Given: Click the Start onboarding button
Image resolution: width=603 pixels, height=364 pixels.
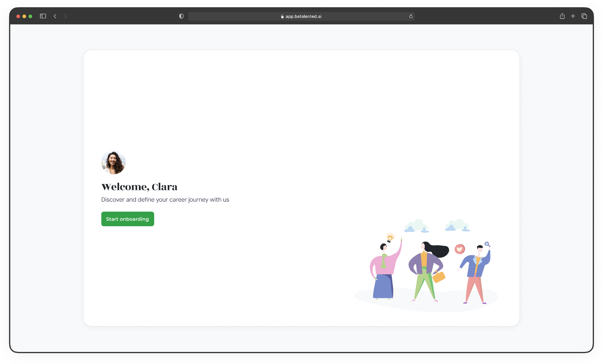Looking at the screenshot, I should coord(127,219).
